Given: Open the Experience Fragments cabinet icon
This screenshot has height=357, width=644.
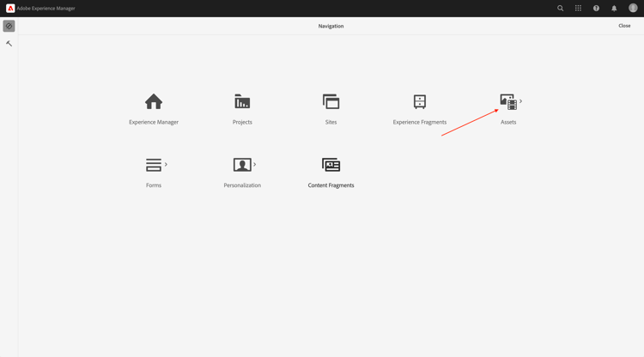Looking at the screenshot, I should pos(420,101).
